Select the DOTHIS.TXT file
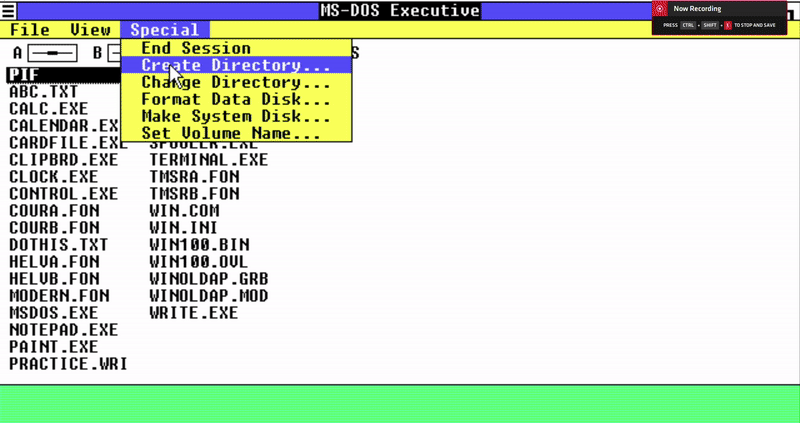The image size is (800, 423). 59,244
